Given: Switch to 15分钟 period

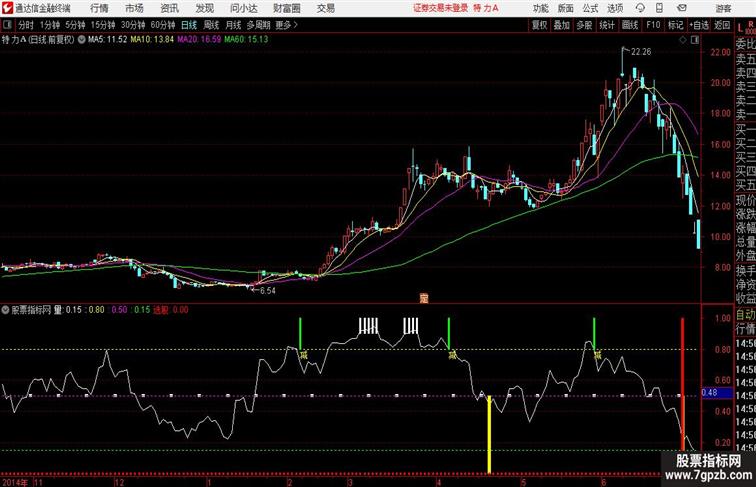Looking at the screenshot, I should point(103,25).
